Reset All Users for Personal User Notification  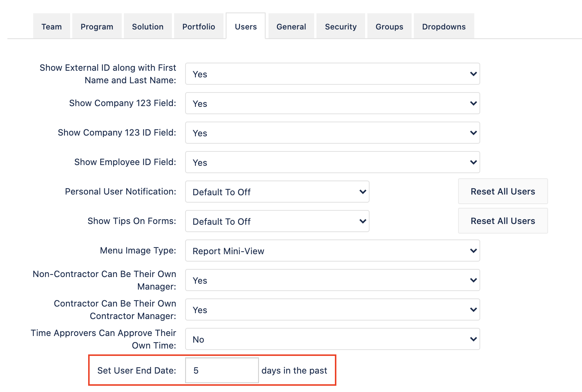503,191
